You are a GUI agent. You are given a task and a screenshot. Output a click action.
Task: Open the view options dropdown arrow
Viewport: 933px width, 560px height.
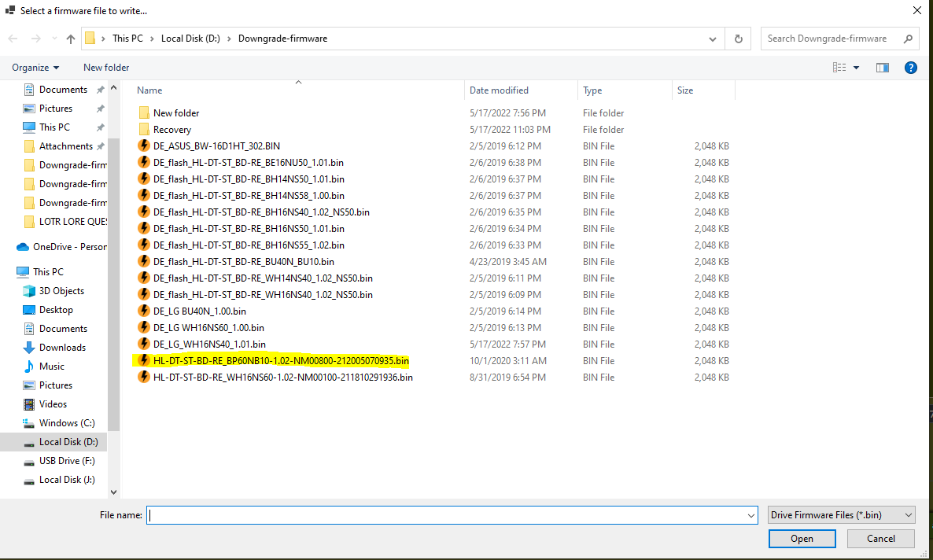856,68
